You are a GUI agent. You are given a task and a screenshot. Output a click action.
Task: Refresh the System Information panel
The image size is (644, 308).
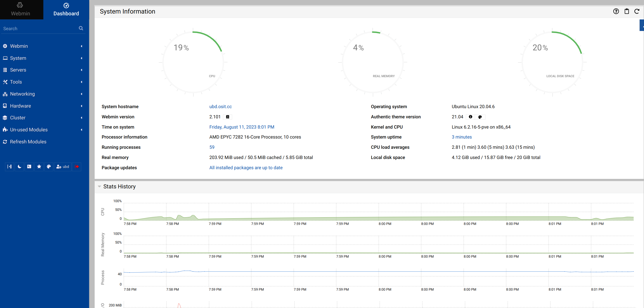[x=637, y=11]
